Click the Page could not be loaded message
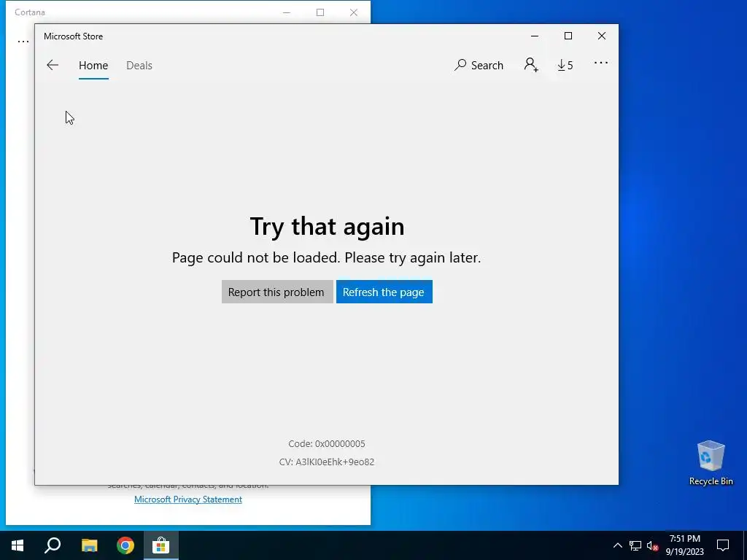747x560 pixels. point(326,257)
